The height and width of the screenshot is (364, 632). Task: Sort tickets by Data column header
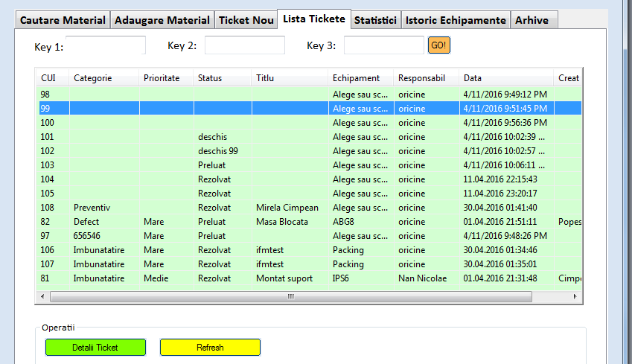(507, 78)
